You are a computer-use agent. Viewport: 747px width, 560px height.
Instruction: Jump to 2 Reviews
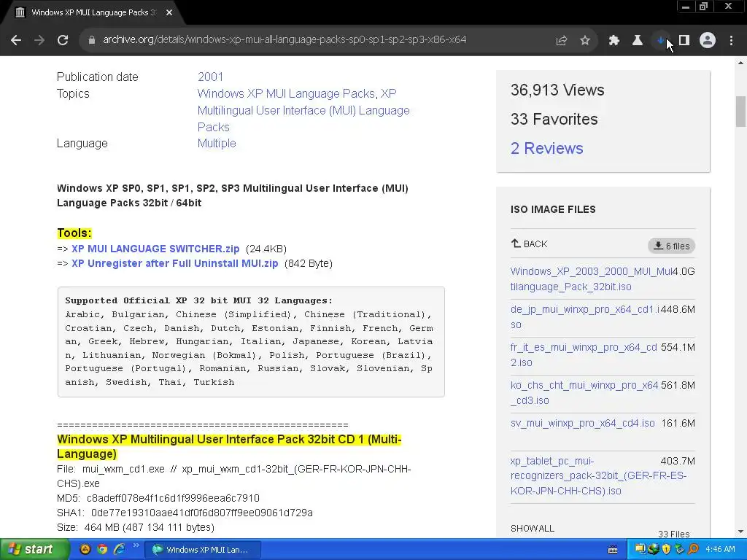point(546,148)
